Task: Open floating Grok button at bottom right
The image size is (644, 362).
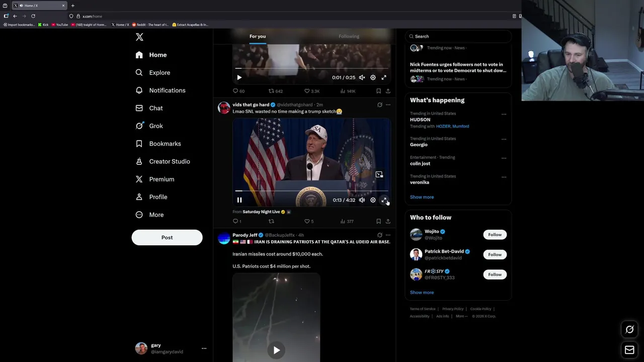Action: coord(629,329)
